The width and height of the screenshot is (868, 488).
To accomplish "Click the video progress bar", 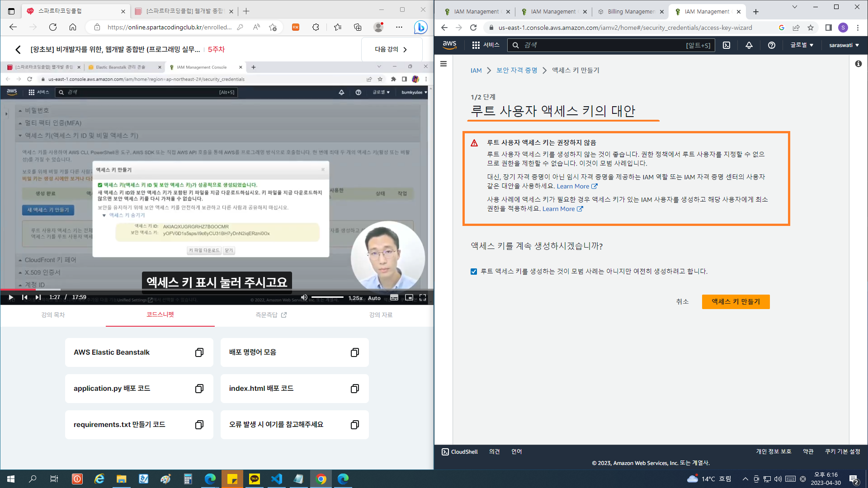I will pyautogui.click(x=217, y=289).
